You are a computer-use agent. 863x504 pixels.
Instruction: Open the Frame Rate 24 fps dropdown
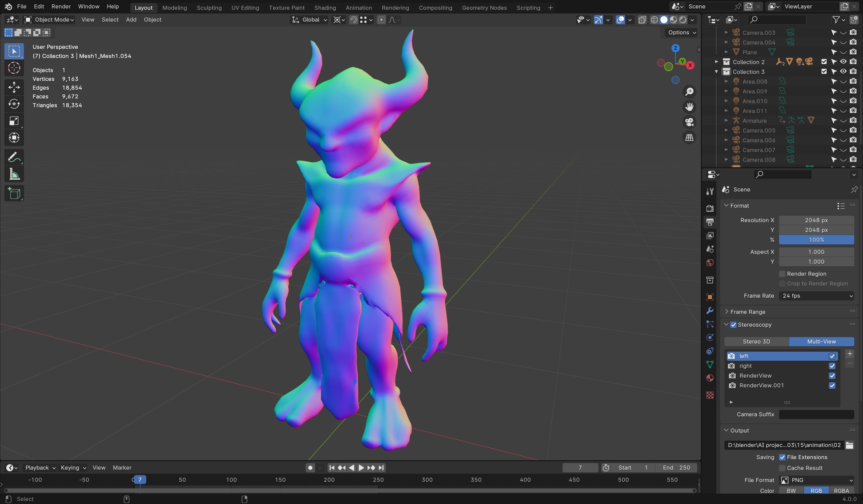(816, 296)
